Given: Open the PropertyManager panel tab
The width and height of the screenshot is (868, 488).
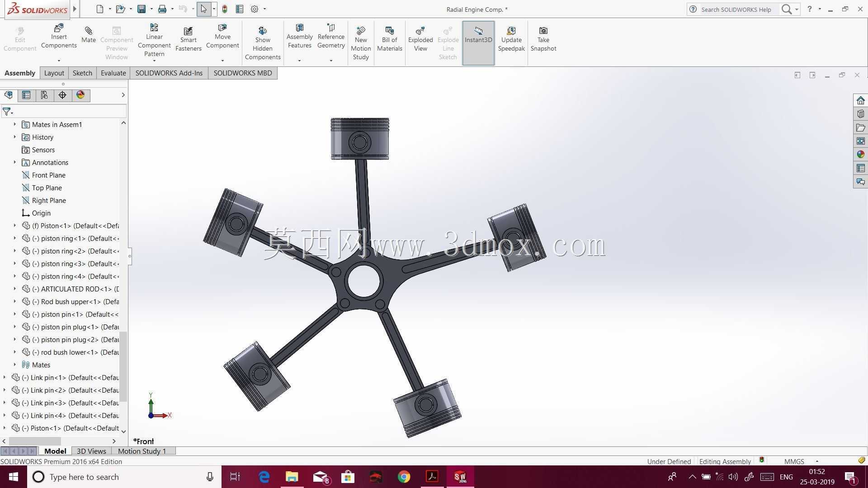Looking at the screenshot, I should [26, 95].
